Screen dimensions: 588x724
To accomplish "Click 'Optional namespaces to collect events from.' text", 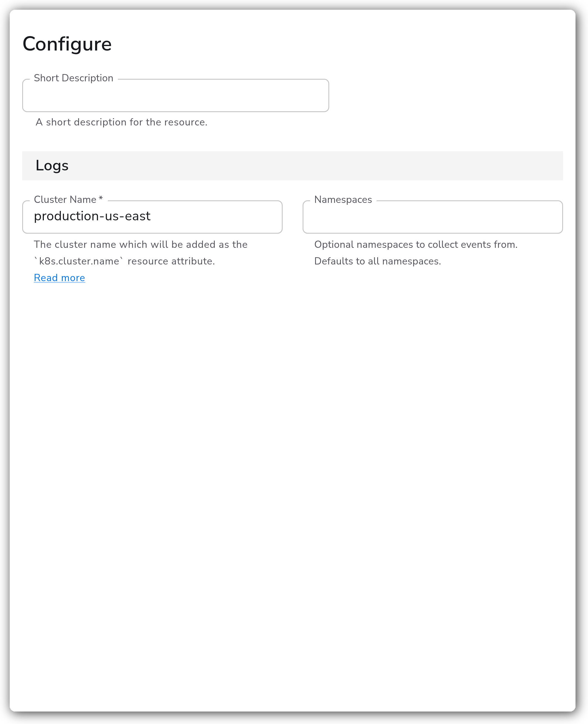I will click(415, 244).
